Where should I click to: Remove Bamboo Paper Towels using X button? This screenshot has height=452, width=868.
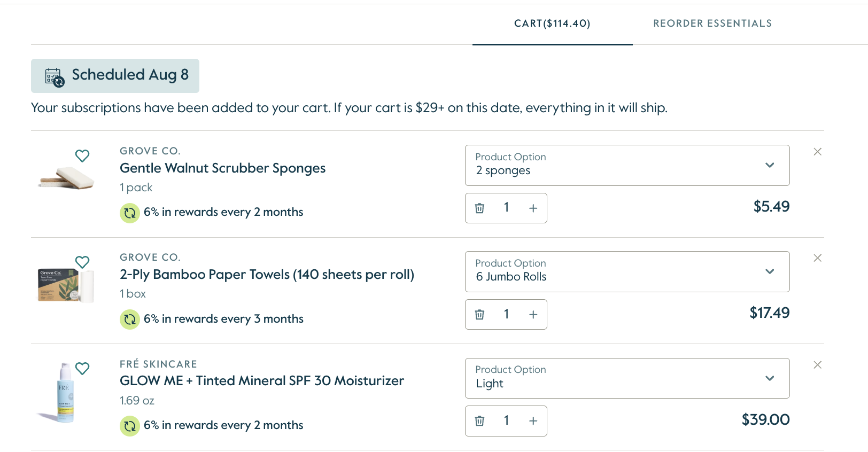[818, 258]
